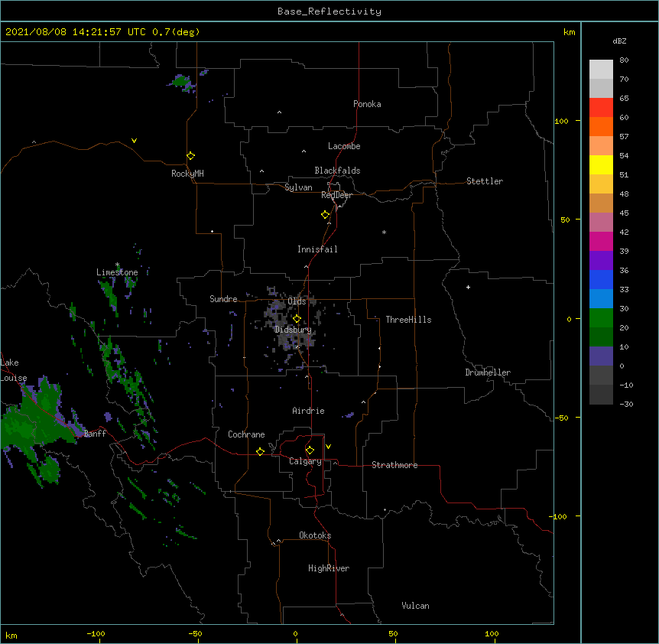The width and height of the screenshot is (659, 644).
Task: Click the Lake Louise label
Action: [x=14, y=370]
